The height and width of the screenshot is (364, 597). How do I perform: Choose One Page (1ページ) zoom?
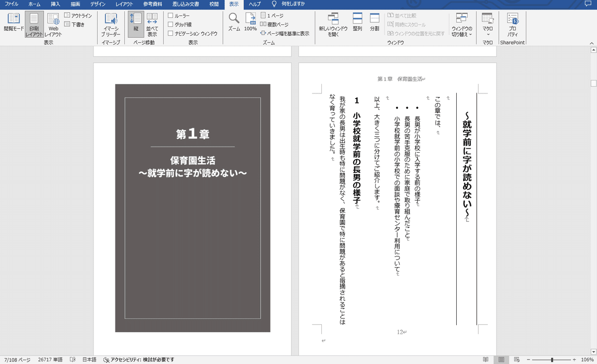click(x=273, y=16)
